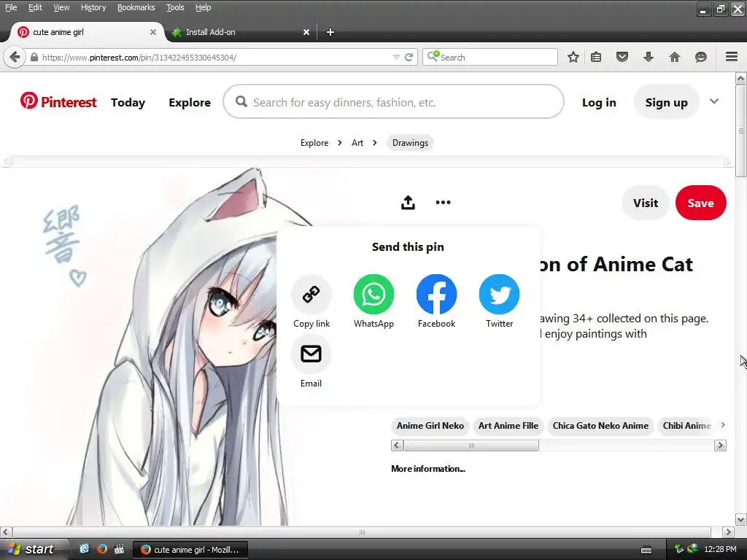
Task: Click Drawings breadcrumb chip
Action: coord(410,143)
